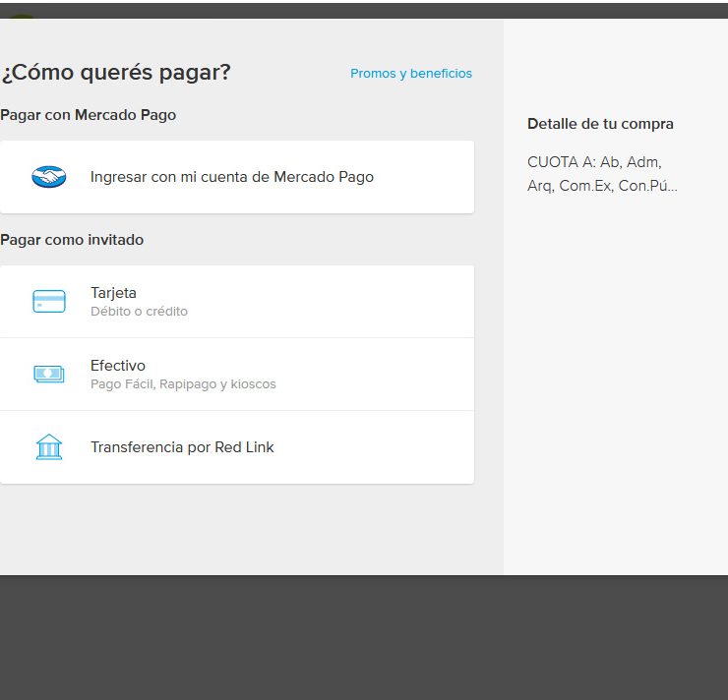This screenshot has width=728, height=700.
Task: Click the Mercado Pago handshake logo icon
Action: [49, 177]
